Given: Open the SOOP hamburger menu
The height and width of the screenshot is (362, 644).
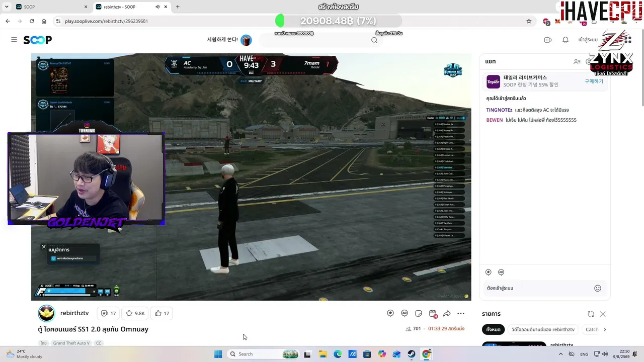Looking at the screenshot, I should click(x=14, y=40).
